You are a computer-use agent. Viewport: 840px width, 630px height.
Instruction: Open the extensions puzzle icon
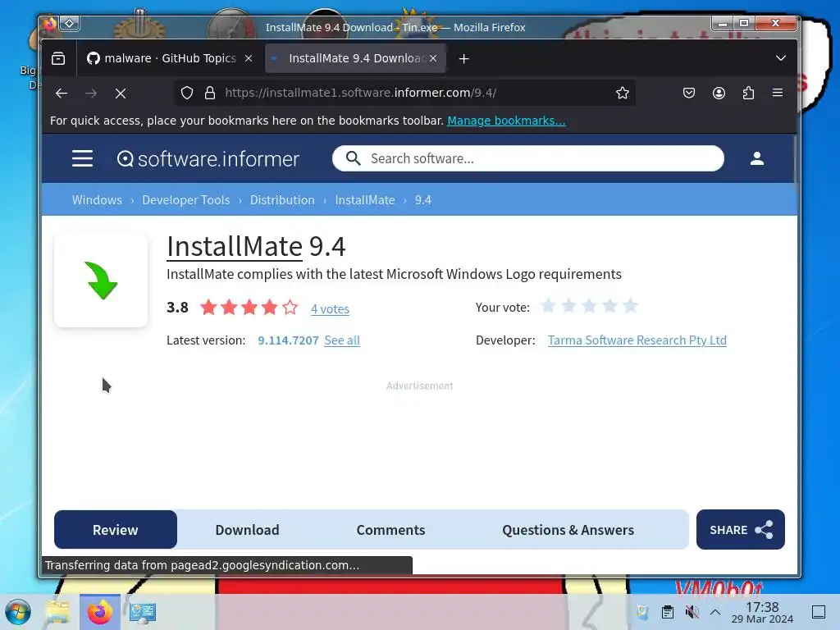[748, 93]
